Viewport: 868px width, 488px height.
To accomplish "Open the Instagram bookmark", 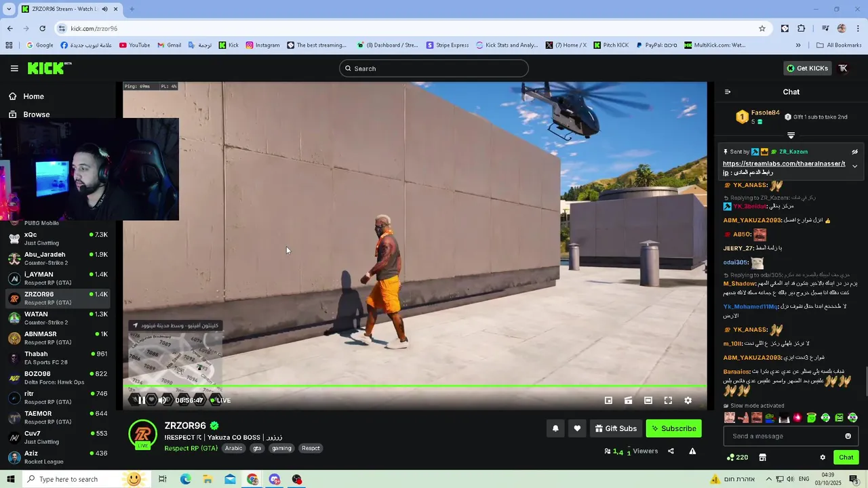I will click(x=262, y=45).
